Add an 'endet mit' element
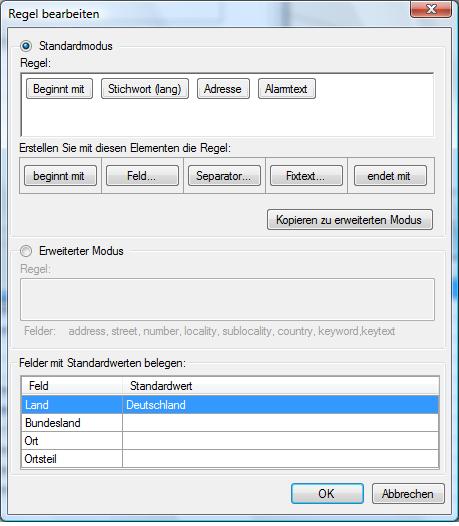The height and width of the screenshot is (526, 459). [x=390, y=175]
